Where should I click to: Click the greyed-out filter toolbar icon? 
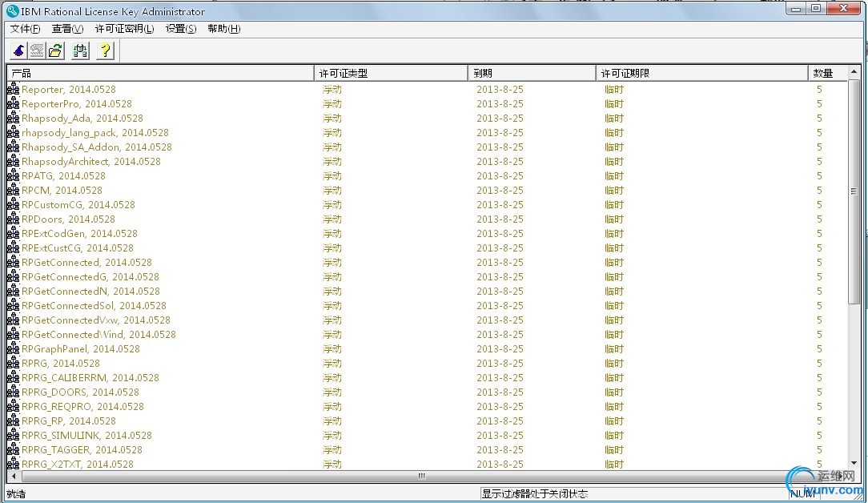pyautogui.click(x=37, y=51)
